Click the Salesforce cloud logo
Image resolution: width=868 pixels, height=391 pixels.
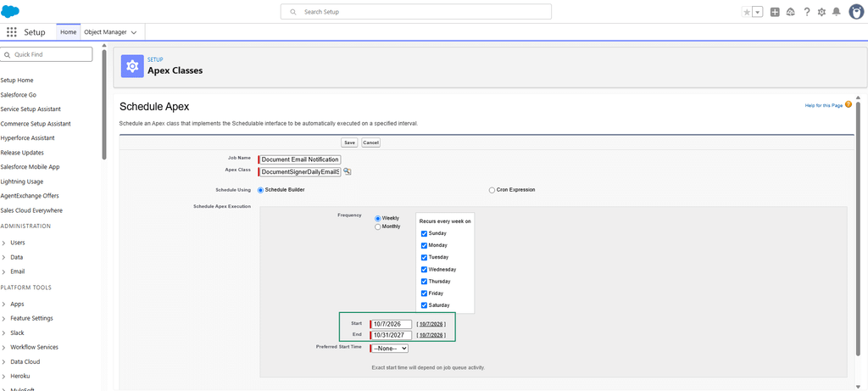point(10,11)
